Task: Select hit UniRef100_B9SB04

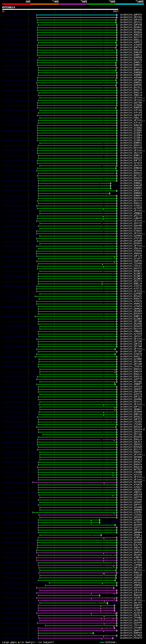Action: pyautogui.click(x=131, y=32)
